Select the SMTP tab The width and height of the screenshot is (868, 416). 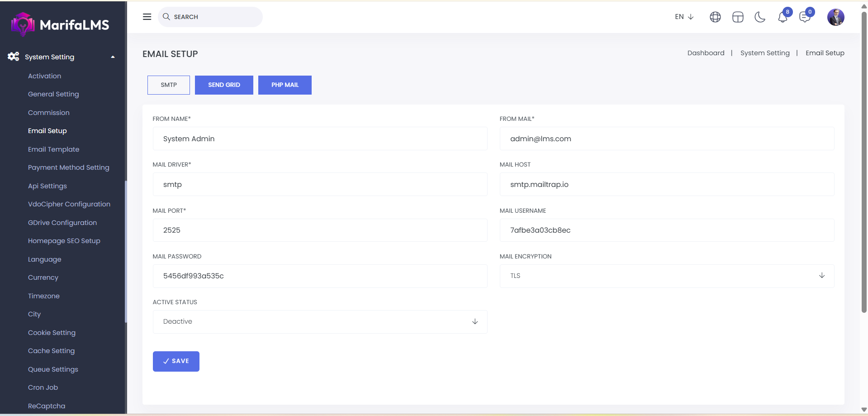(x=169, y=85)
